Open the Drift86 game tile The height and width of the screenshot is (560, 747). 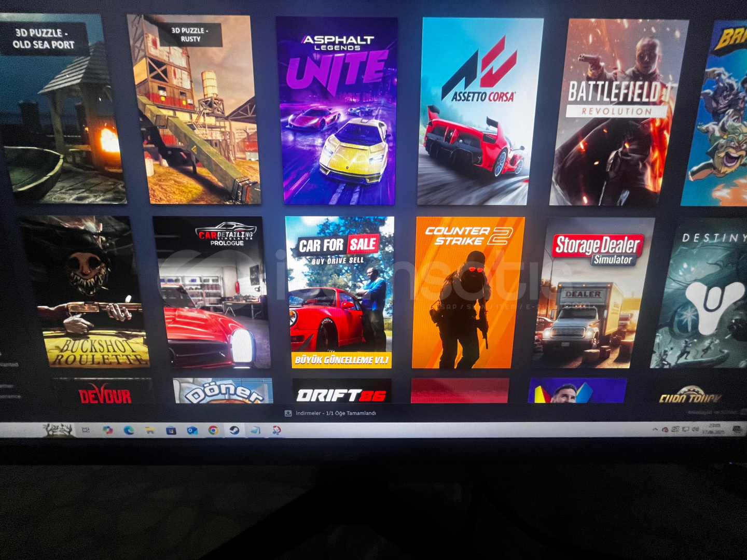342,390
